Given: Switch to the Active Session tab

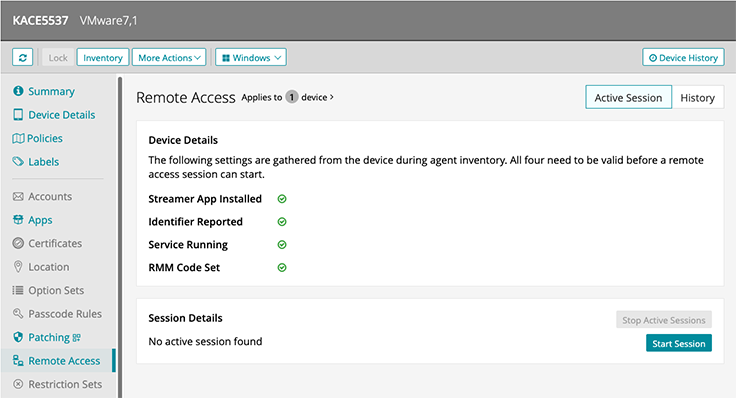Looking at the screenshot, I should coord(629,97).
